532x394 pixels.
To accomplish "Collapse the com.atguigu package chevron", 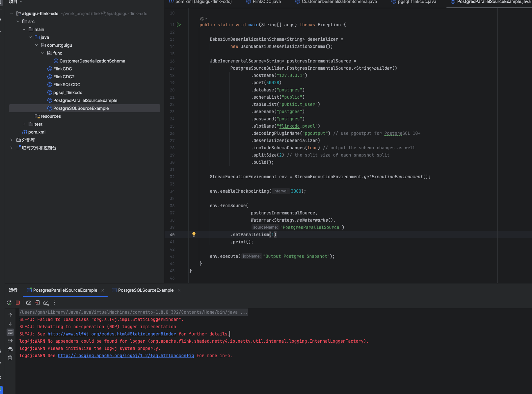I will pos(37,45).
